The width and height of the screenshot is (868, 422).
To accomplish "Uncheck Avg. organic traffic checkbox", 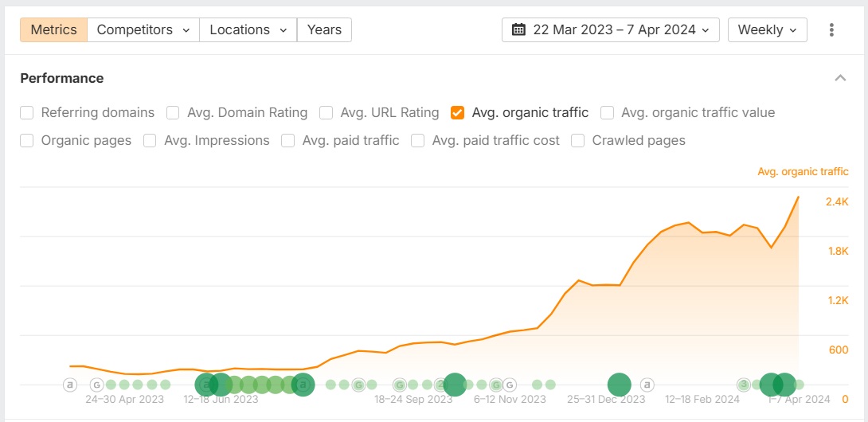I will [x=458, y=112].
